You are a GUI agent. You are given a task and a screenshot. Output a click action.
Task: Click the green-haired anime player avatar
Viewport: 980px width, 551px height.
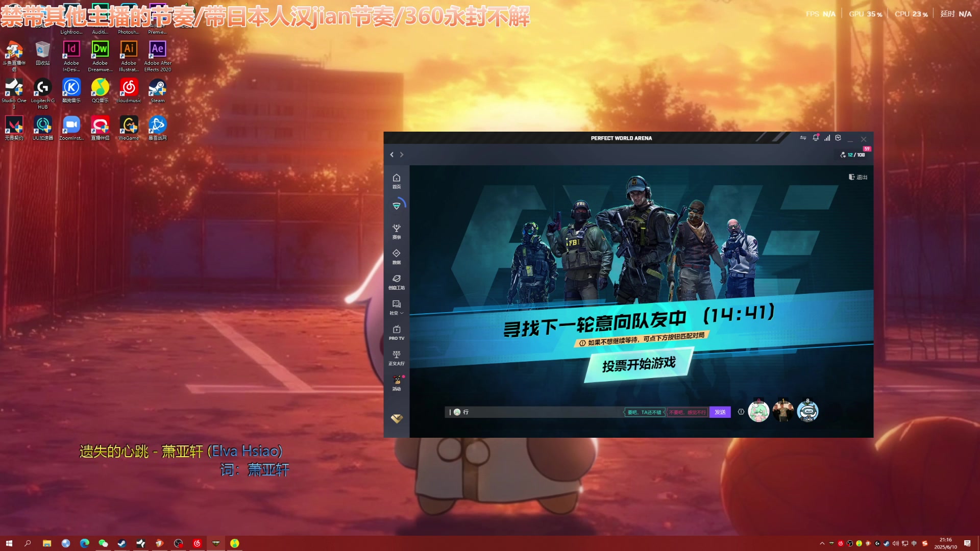pos(758,411)
